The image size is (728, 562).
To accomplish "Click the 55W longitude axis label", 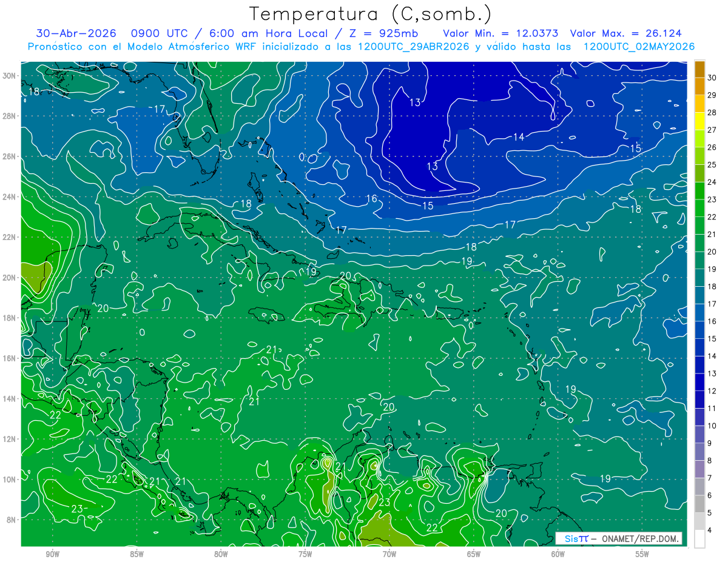I will pos(642,554).
